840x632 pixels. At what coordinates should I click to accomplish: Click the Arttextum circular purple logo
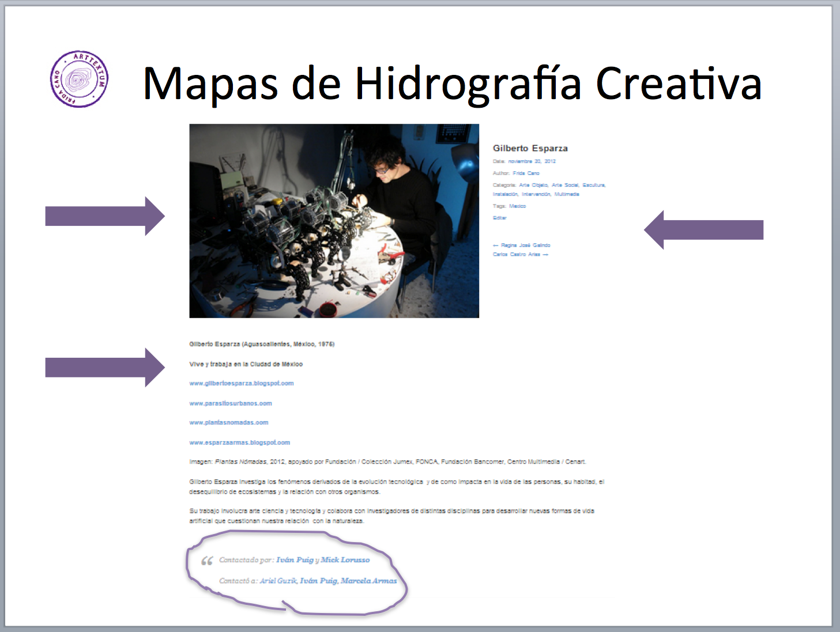pyautogui.click(x=79, y=79)
